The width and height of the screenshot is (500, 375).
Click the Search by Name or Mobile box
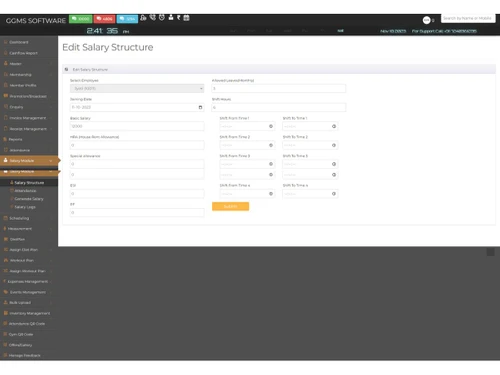tap(467, 18)
